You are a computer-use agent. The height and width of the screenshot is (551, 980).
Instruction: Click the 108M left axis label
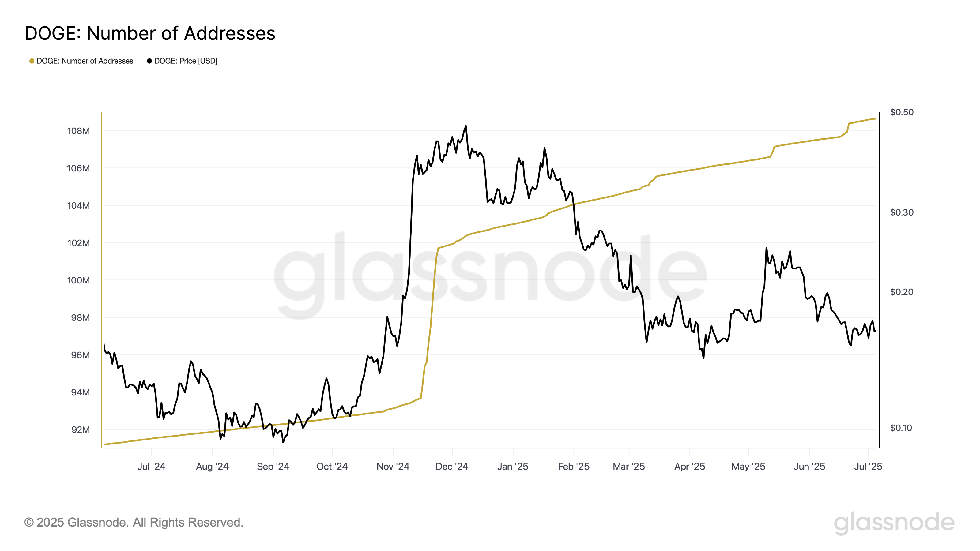tap(78, 131)
